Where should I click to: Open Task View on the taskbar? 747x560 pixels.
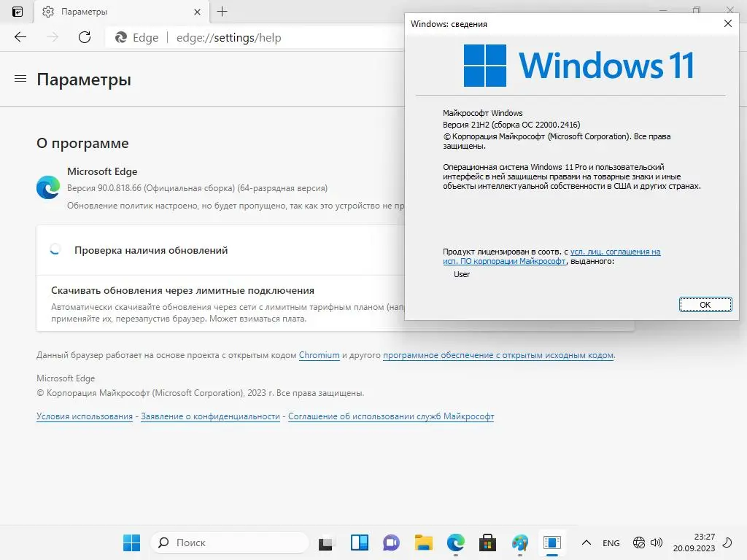[x=326, y=542]
